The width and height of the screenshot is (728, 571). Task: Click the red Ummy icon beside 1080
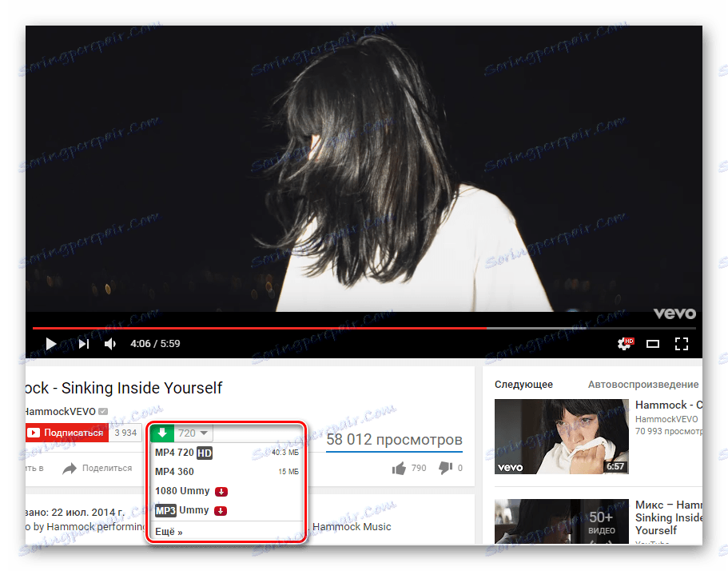(x=221, y=492)
